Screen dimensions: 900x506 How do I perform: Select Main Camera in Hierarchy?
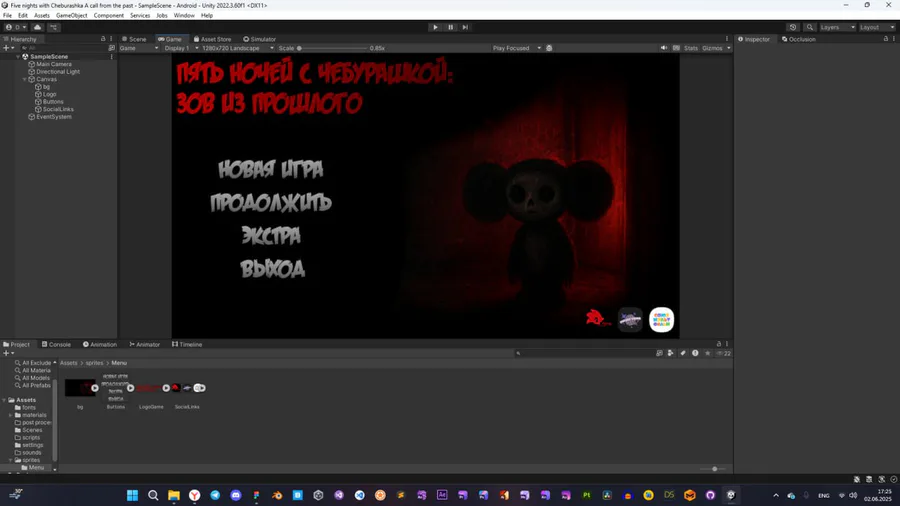pyautogui.click(x=53, y=64)
